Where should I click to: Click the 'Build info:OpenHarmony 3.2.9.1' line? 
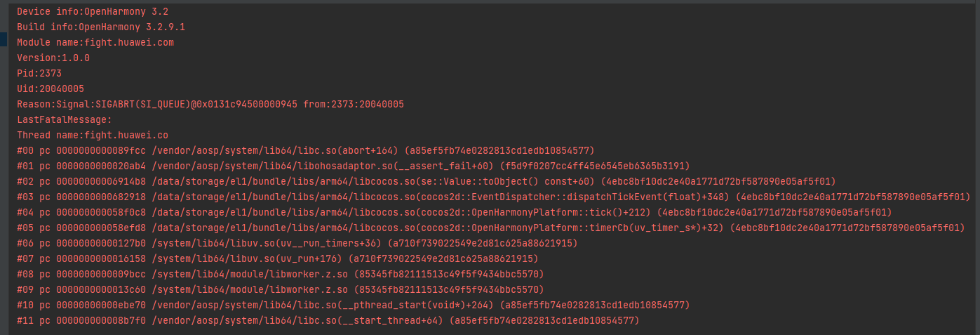click(x=101, y=27)
